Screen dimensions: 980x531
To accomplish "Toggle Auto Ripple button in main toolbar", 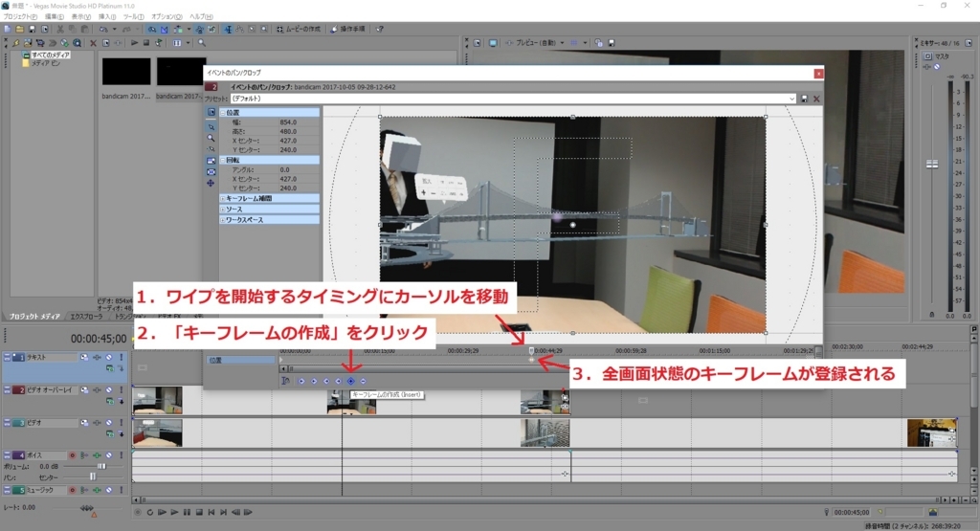I will [x=178, y=29].
